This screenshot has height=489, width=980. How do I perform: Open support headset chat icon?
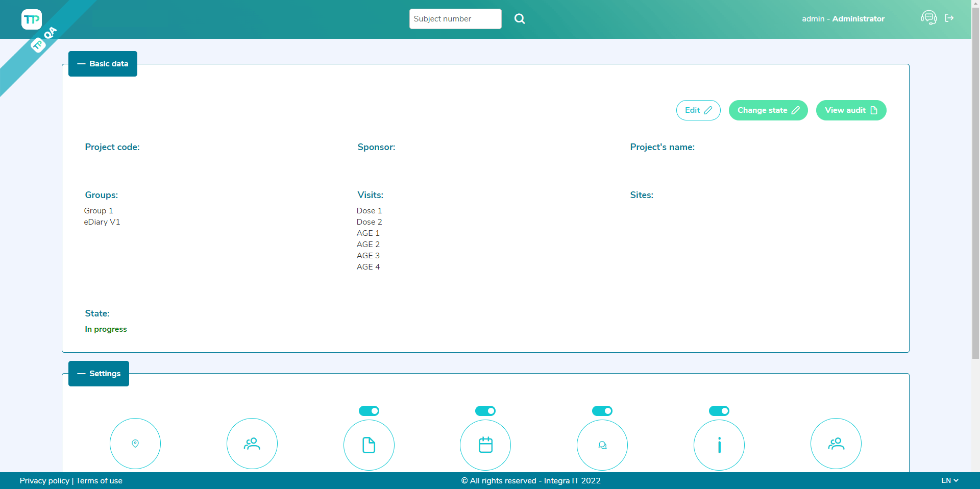(928, 18)
